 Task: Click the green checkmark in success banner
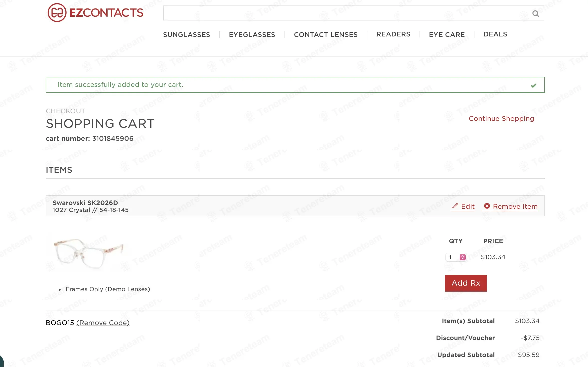pyautogui.click(x=533, y=86)
